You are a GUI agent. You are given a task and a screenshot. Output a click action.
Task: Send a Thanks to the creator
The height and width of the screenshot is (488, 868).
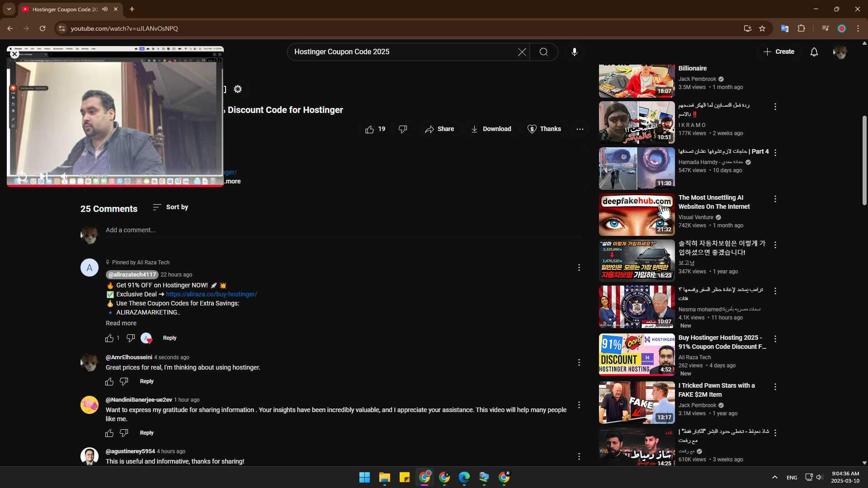point(544,129)
